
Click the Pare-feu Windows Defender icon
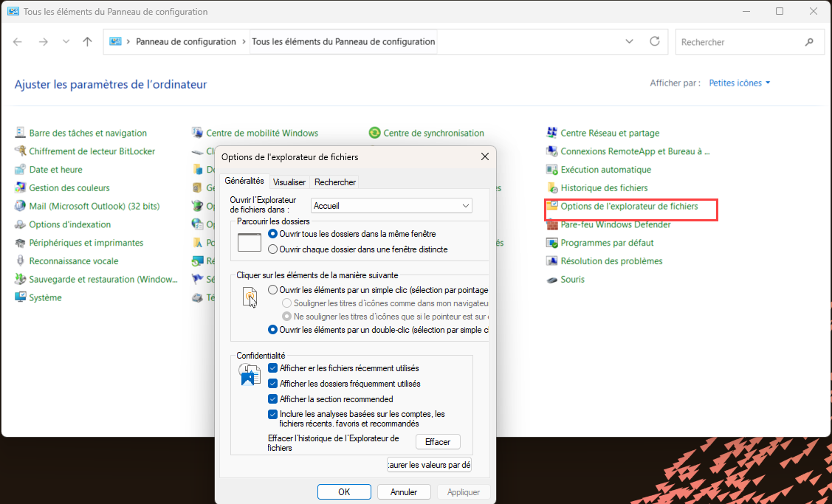tap(552, 224)
